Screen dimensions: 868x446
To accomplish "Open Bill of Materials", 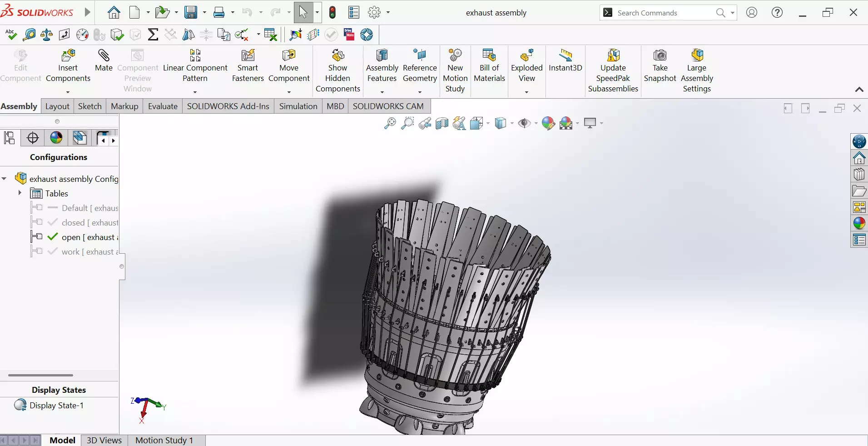I will [489, 66].
